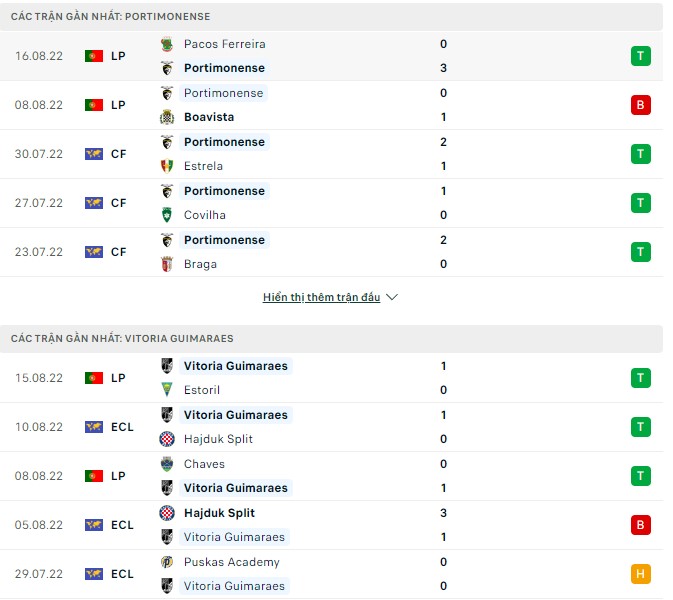Click the Estoril team crest icon
This screenshot has width=673, height=600.
point(167,390)
